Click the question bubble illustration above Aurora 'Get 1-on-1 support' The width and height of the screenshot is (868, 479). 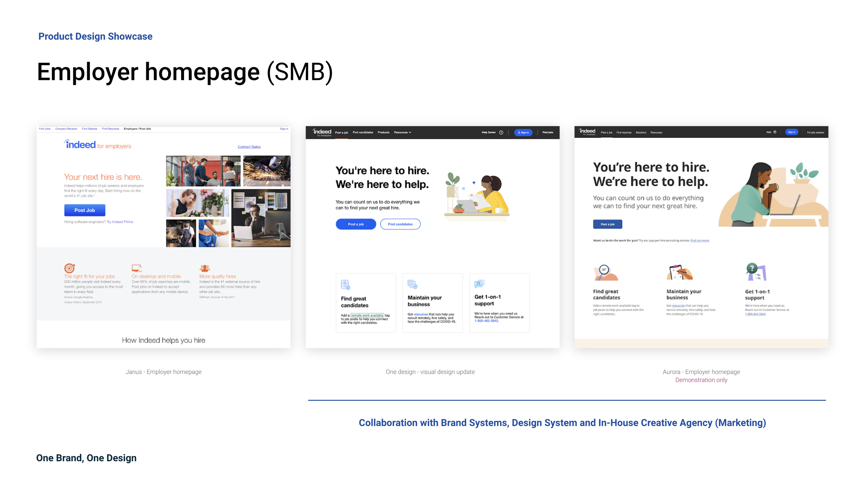pyautogui.click(x=756, y=272)
